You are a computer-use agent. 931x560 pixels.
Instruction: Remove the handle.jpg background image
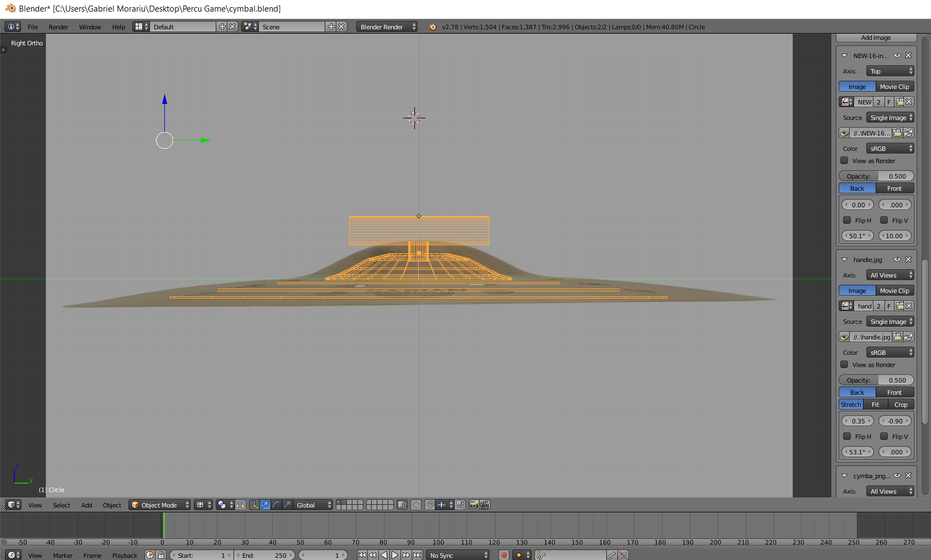coord(908,259)
